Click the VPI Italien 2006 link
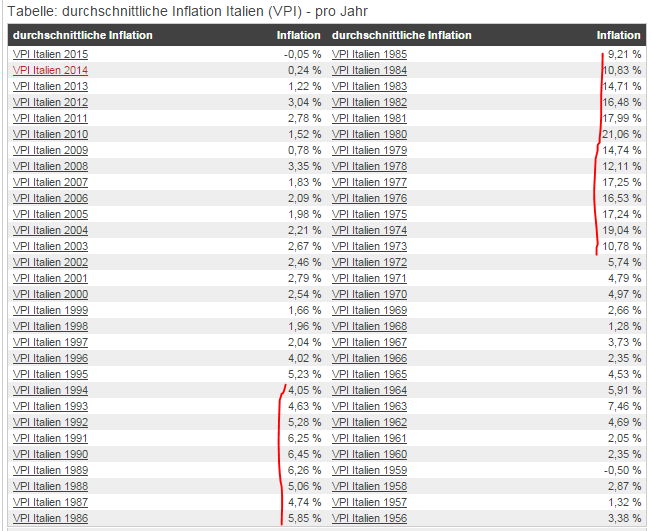Screen dimensions: 651x531 pos(50,198)
